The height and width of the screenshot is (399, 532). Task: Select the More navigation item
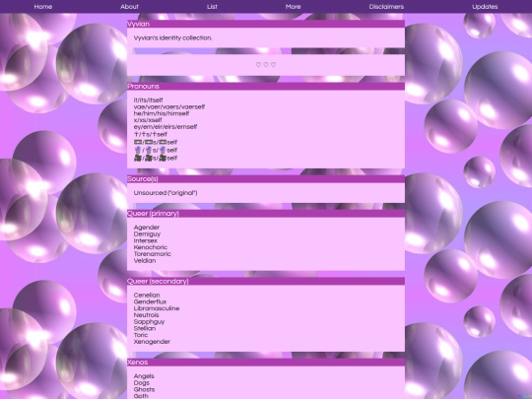point(293,7)
